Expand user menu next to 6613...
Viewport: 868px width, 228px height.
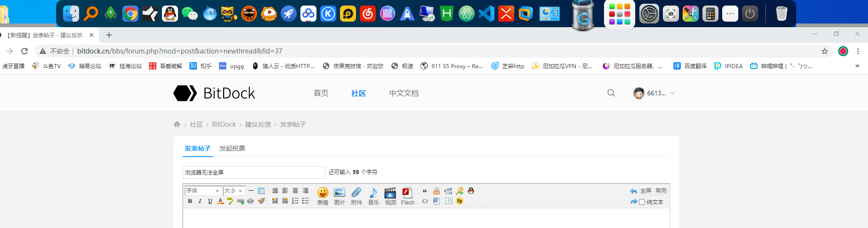[x=673, y=93]
